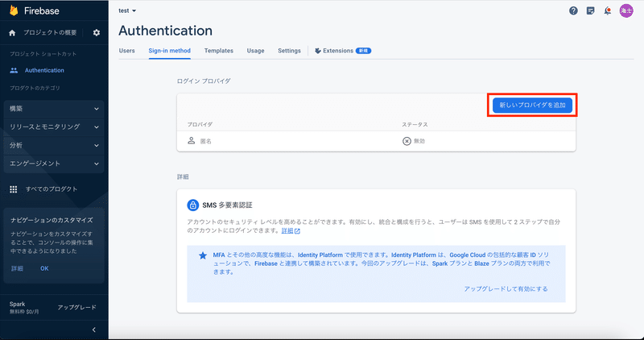Open the release notes icon in header
644x340 pixels.
591,11
